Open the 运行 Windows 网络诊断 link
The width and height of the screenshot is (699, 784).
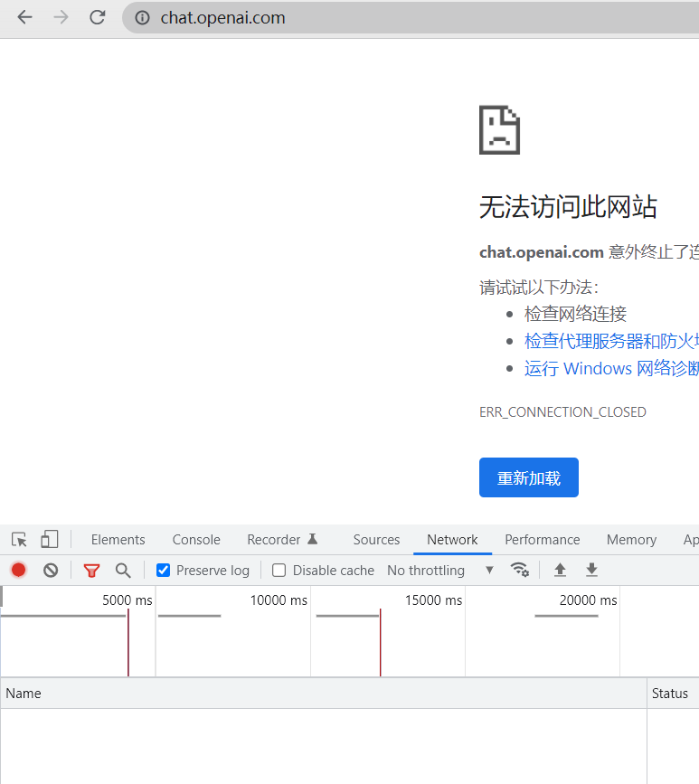pos(611,369)
